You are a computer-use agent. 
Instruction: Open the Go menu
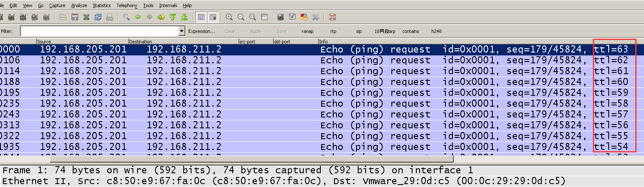[40, 5]
